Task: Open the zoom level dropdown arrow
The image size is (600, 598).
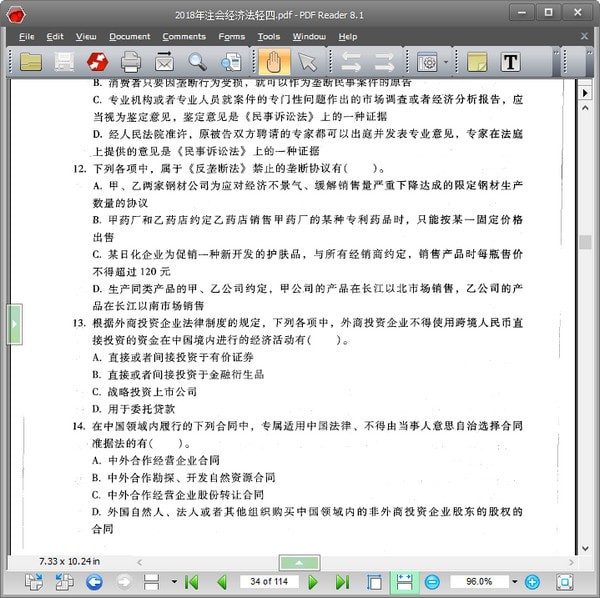Action: [x=515, y=582]
